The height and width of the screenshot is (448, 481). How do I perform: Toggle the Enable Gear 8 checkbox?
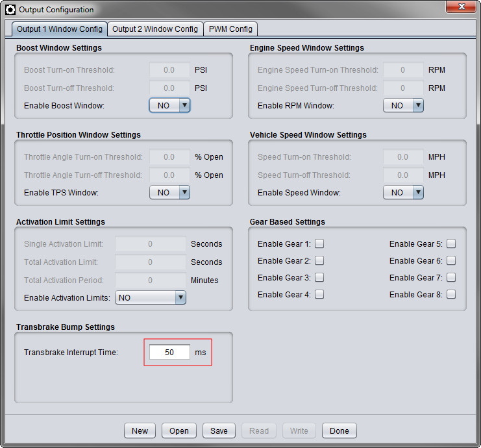pyautogui.click(x=451, y=295)
